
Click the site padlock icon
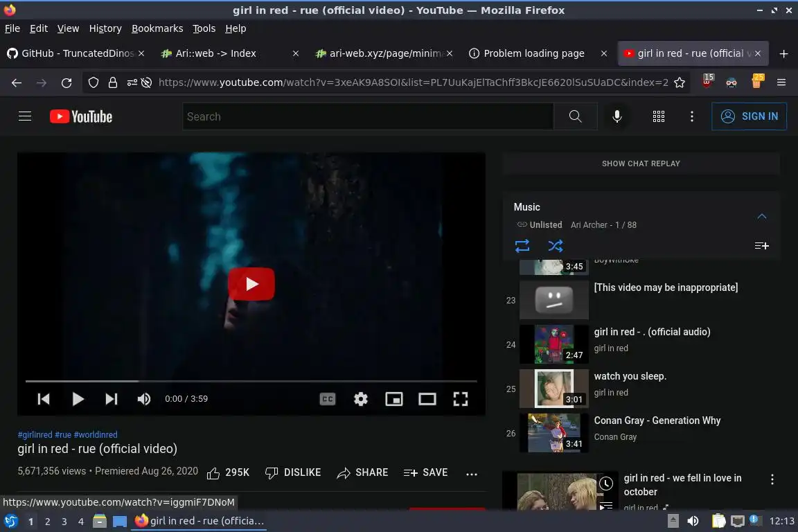(x=112, y=83)
